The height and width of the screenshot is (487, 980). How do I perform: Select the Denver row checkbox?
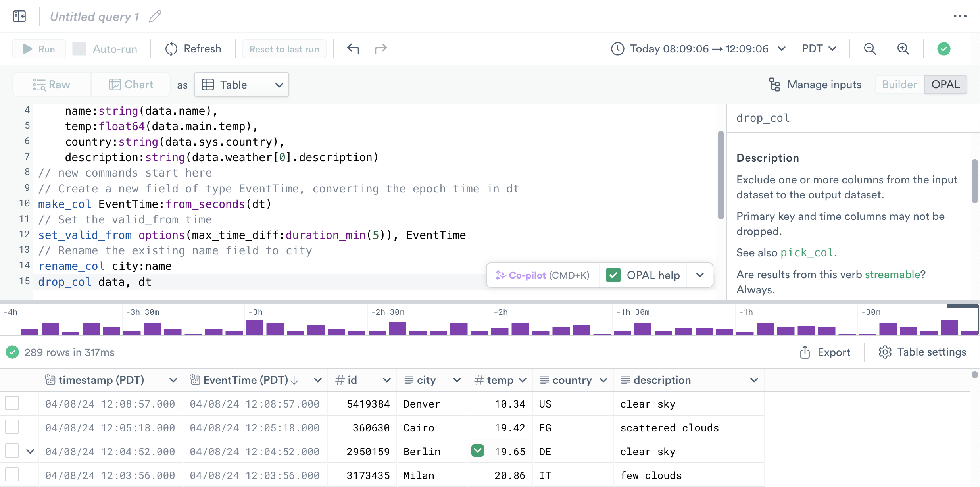[12, 403]
